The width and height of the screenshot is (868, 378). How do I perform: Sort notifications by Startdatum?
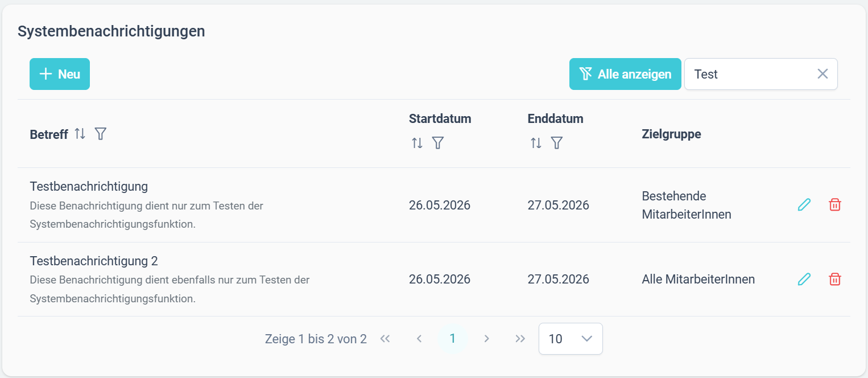pyautogui.click(x=417, y=143)
